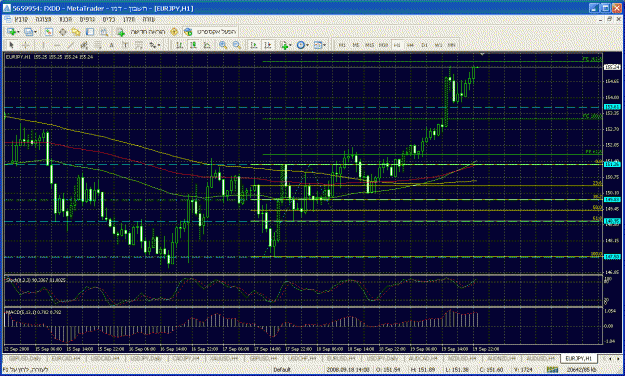Viewport: 625px width, 376px height.
Task: Toggle chart Auto Scroll
Action: (x=254, y=45)
